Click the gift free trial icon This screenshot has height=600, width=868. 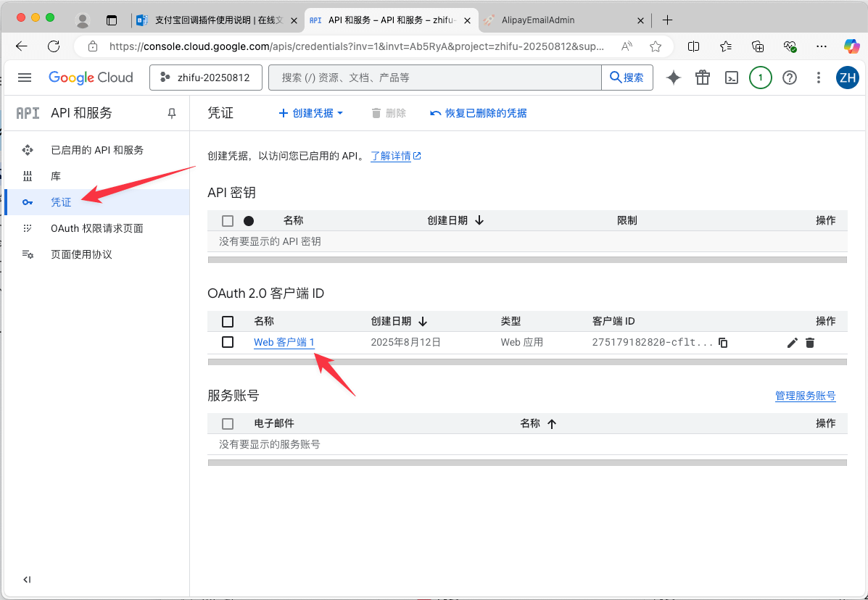[703, 78]
